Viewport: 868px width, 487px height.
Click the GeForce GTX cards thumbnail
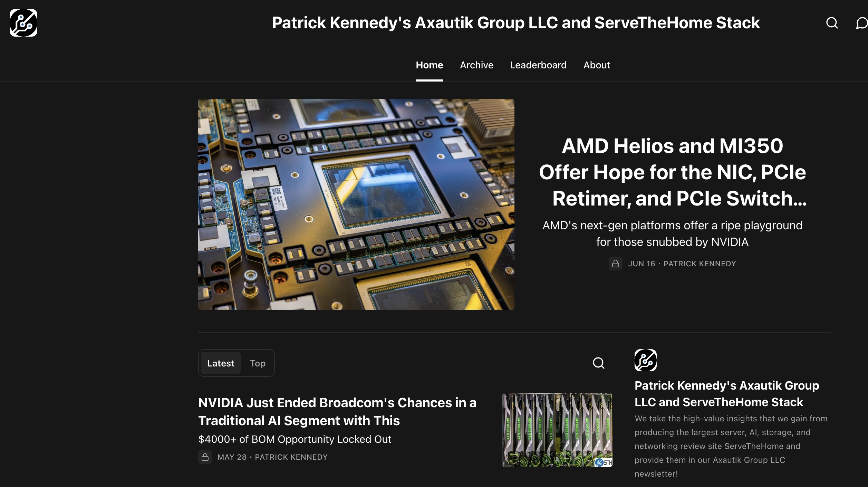[x=557, y=430]
